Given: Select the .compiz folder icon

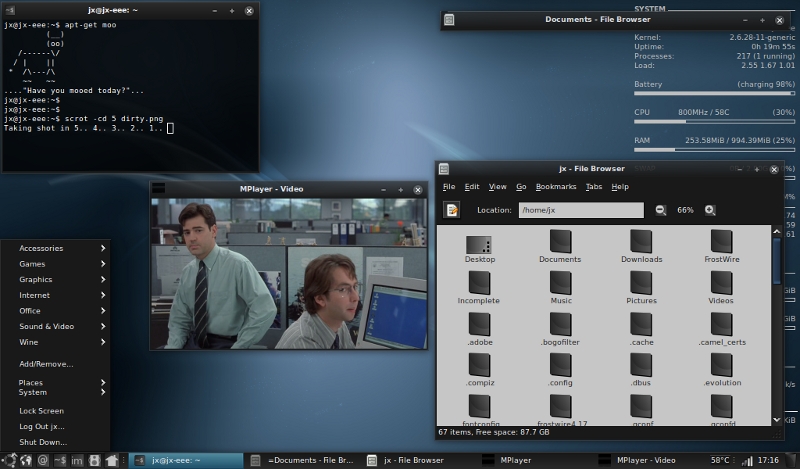Looking at the screenshot, I should [479, 365].
